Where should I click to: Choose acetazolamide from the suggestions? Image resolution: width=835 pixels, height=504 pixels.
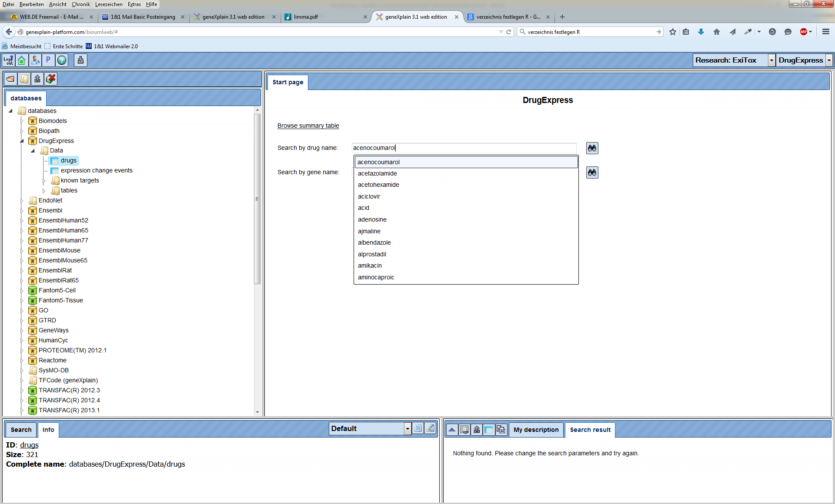pos(466,173)
